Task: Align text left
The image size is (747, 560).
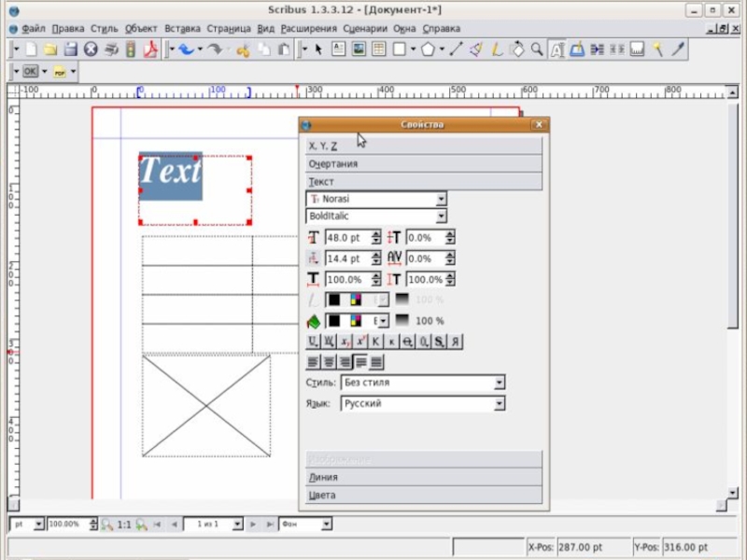Action: coord(313,362)
